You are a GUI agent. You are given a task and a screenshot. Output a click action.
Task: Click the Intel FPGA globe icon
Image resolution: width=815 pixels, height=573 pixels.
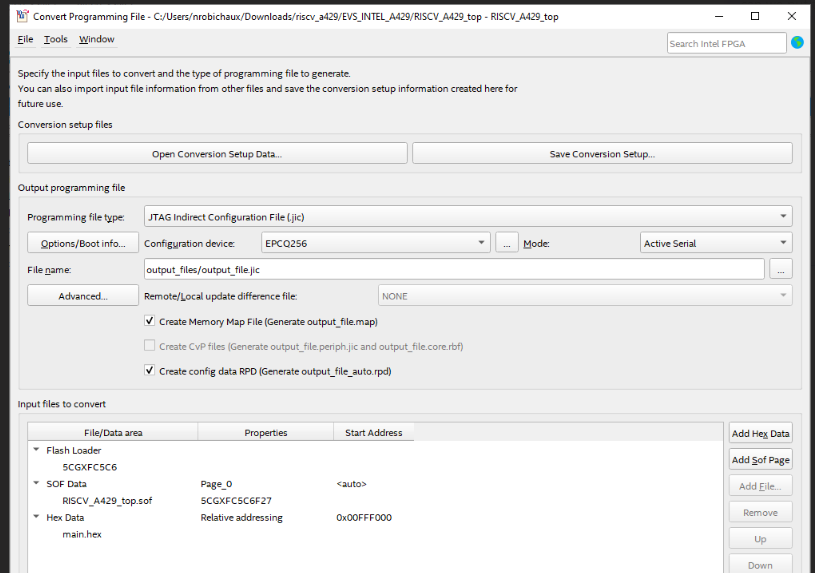tap(797, 43)
